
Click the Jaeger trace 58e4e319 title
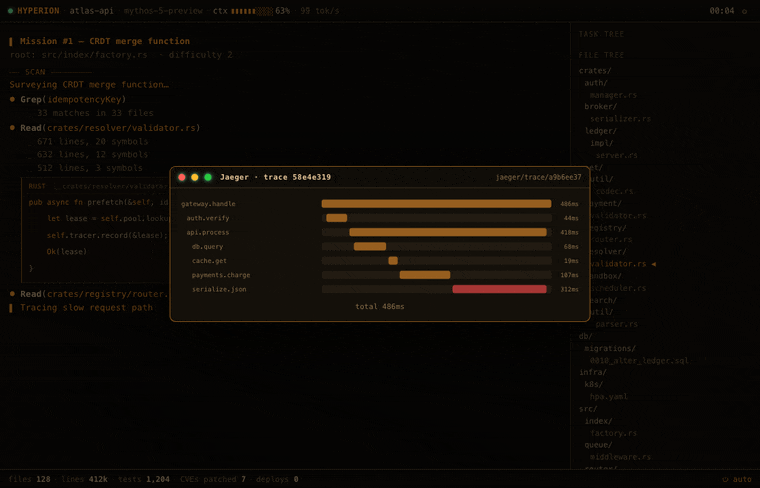(x=275, y=177)
